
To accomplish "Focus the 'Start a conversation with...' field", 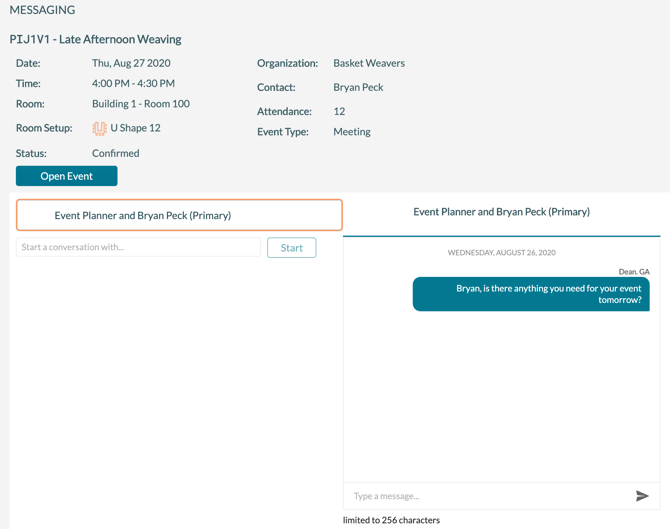I will click(x=138, y=247).
